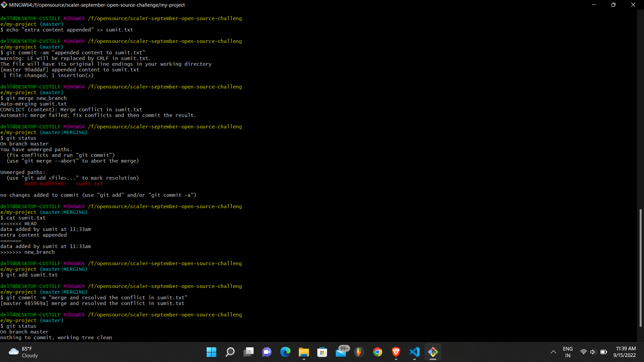Open the Git Bash taskbar icon
This screenshot has width=644, height=362.
tap(433, 352)
